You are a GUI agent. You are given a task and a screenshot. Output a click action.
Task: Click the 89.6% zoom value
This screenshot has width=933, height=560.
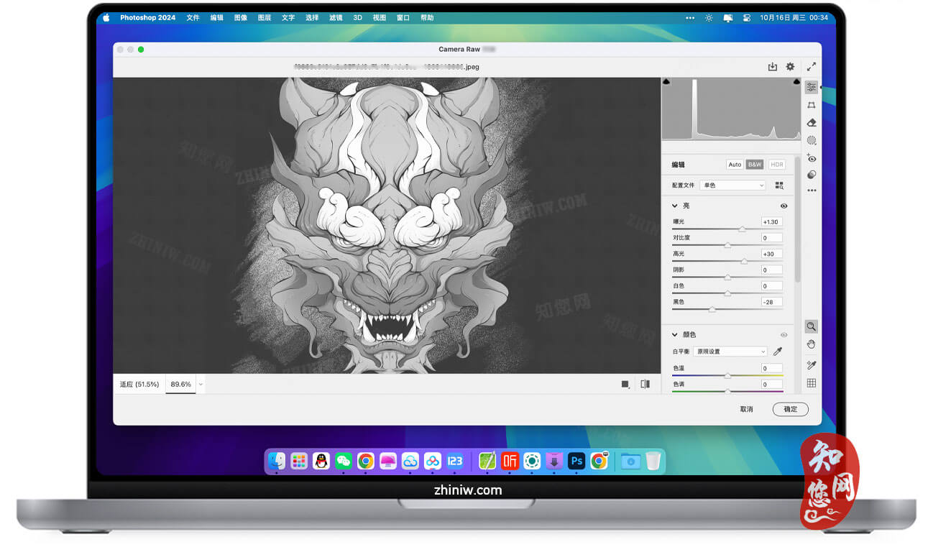point(180,385)
